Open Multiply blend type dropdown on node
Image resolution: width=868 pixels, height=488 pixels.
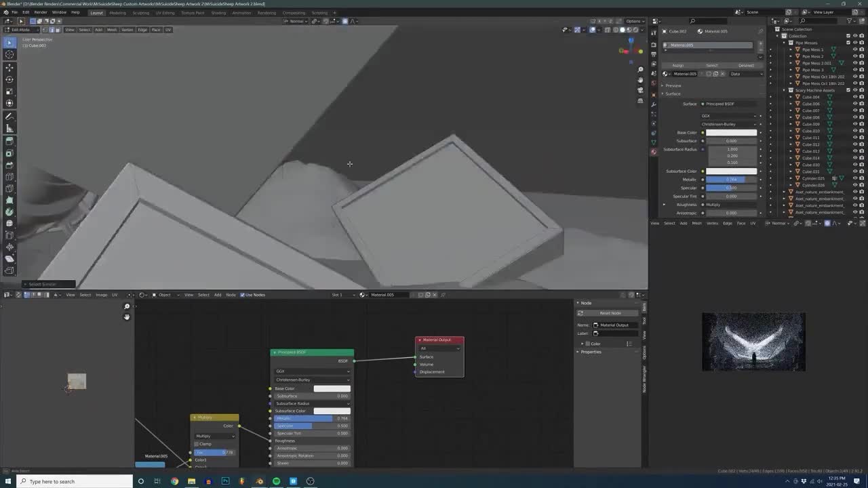click(x=214, y=436)
